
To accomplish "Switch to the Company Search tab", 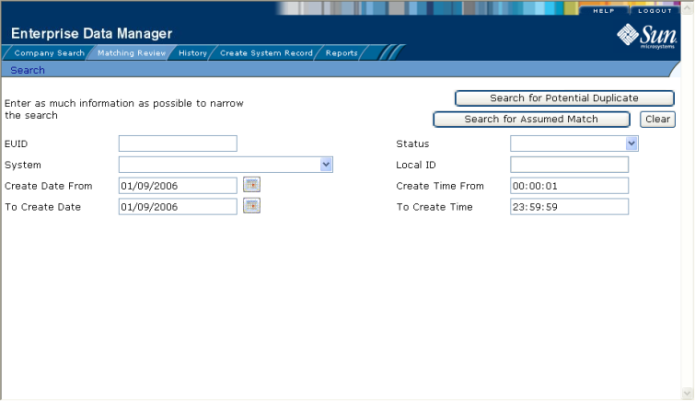I will point(49,53).
